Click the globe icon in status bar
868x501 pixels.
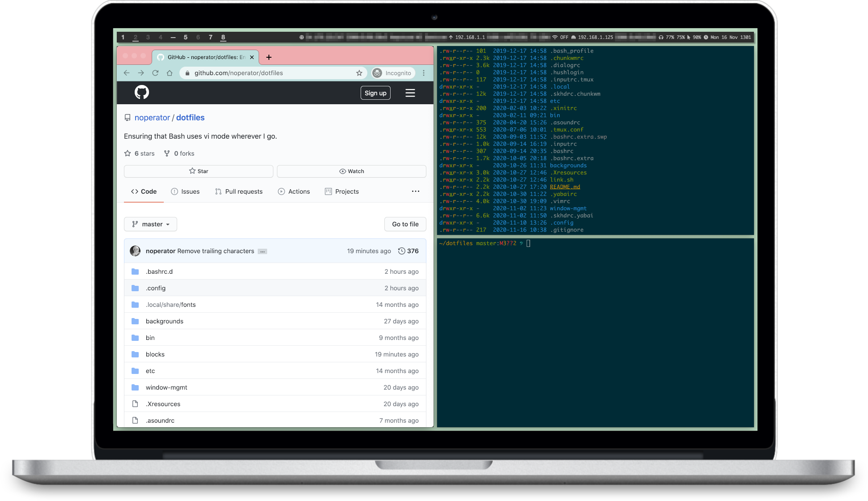pyautogui.click(x=302, y=37)
